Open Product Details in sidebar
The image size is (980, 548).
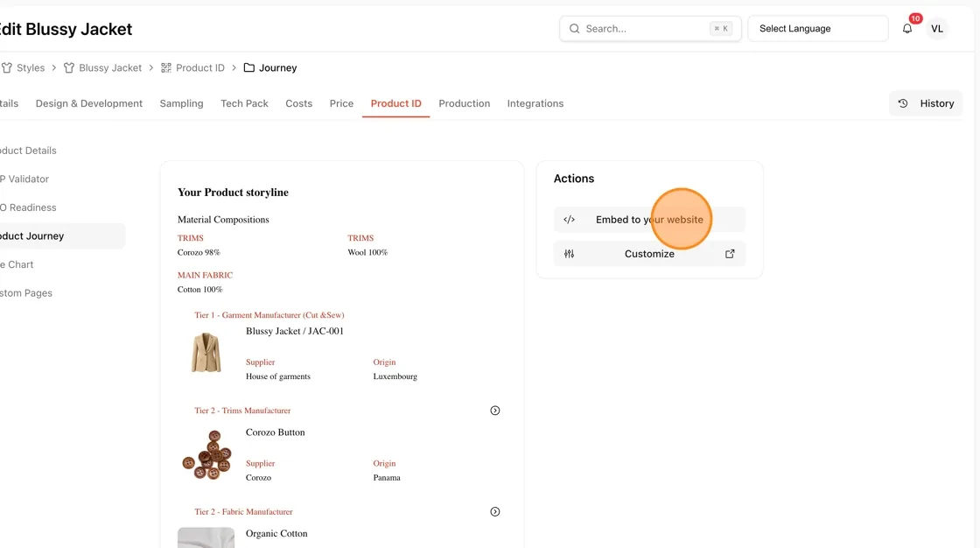click(x=28, y=151)
